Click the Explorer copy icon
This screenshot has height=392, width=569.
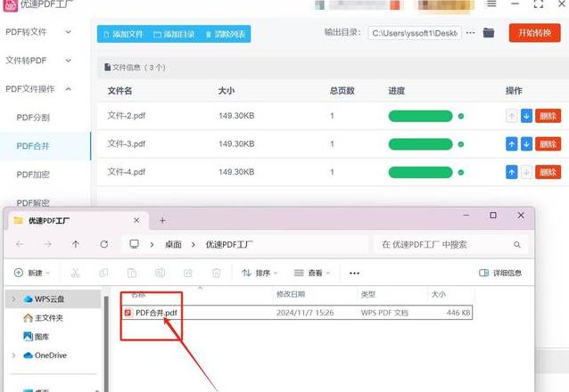click(x=103, y=273)
